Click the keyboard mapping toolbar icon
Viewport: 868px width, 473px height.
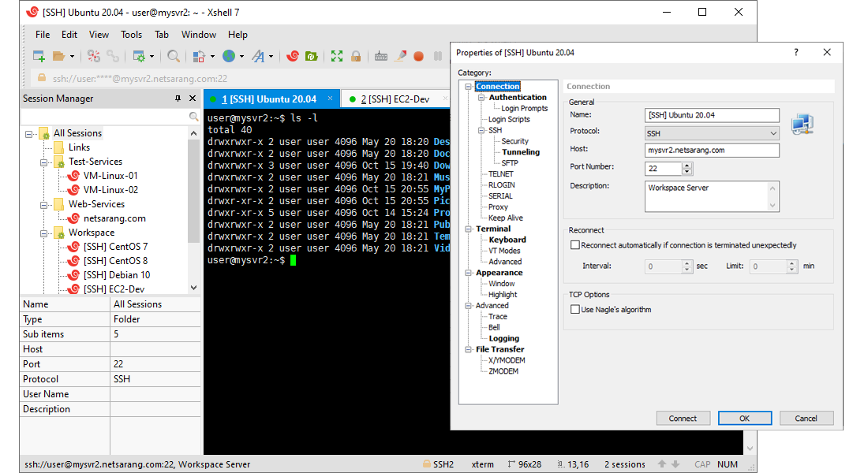click(x=381, y=56)
